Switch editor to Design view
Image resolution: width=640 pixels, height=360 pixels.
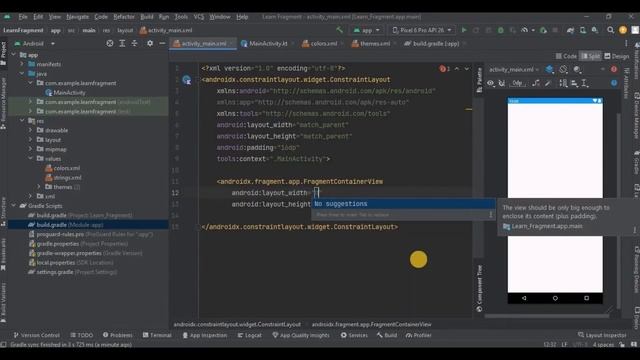coord(617,56)
